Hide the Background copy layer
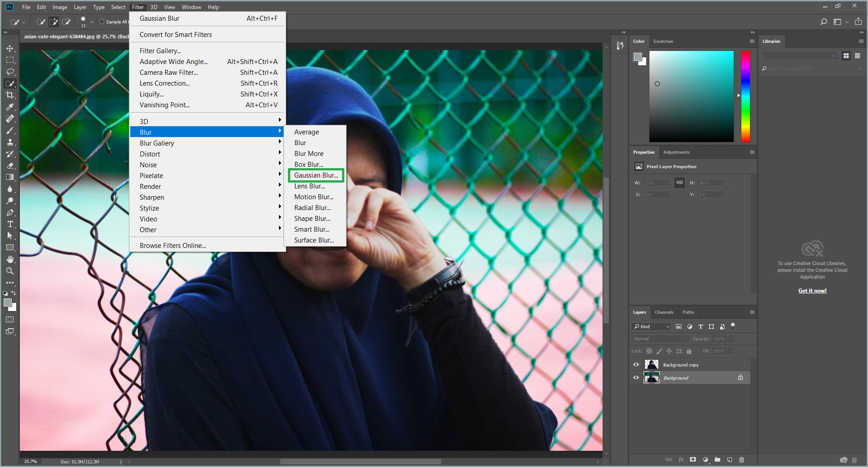 (x=636, y=365)
